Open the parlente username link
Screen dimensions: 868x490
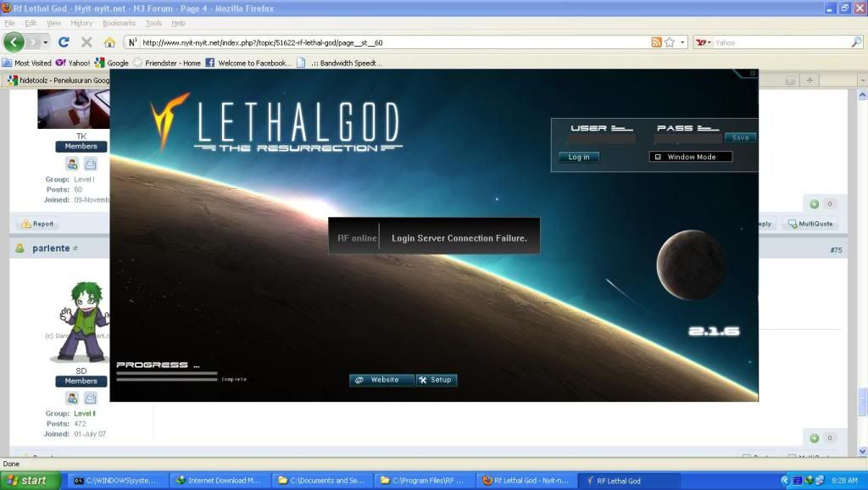tap(51, 248)
